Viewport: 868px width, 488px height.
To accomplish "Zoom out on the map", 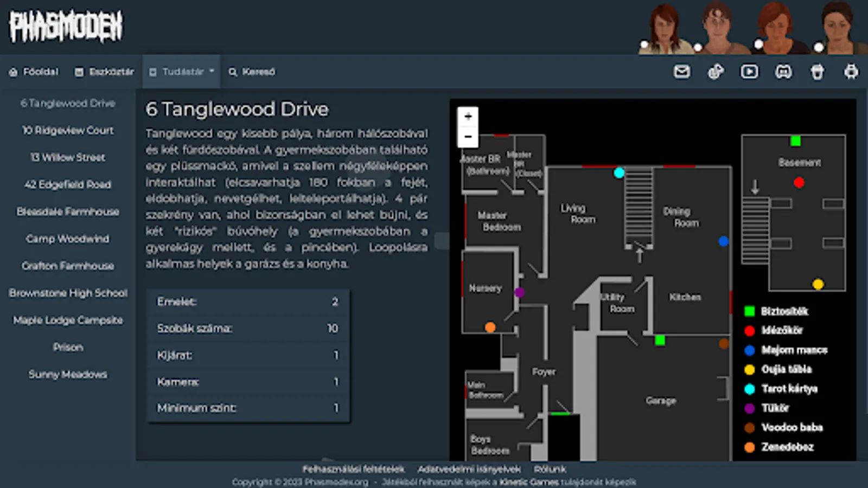I will pyautogui.click(x=468, y=137).
